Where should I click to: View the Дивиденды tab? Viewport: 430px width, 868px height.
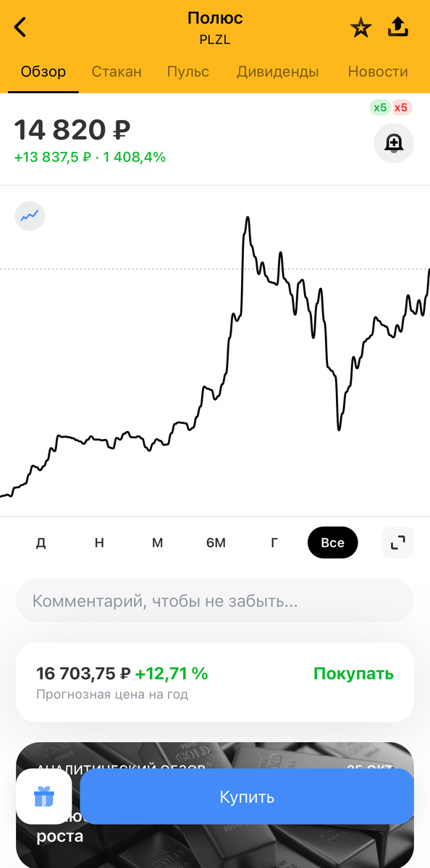(276, 72)
